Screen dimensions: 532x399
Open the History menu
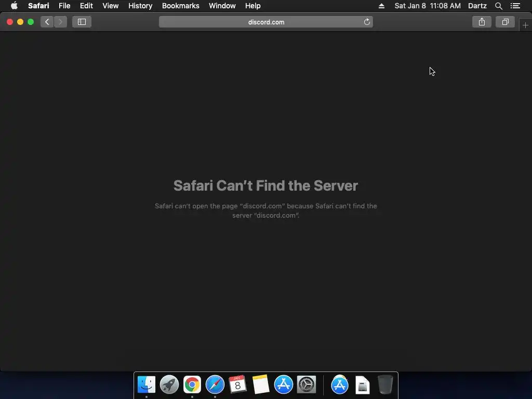pos(140,6)
